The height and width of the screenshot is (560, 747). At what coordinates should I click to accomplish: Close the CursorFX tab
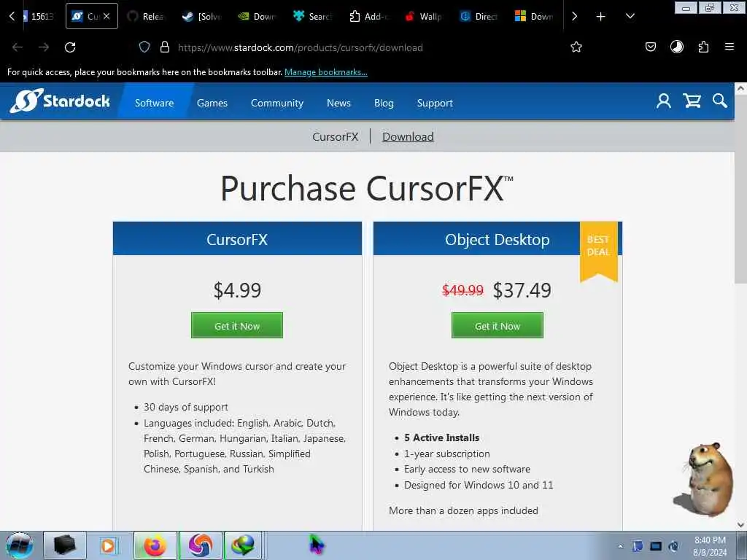(x=107, y=16)
